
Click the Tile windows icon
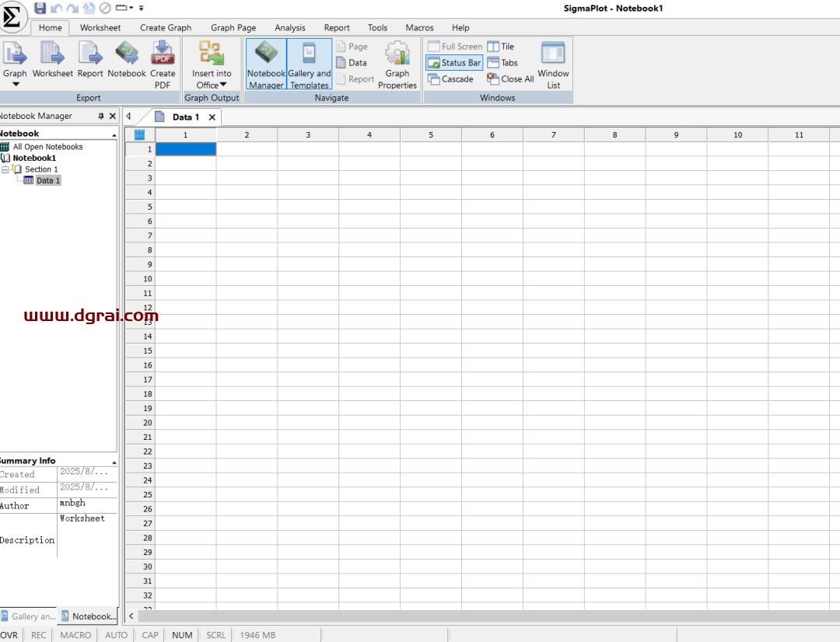click(x=493, y=47)
